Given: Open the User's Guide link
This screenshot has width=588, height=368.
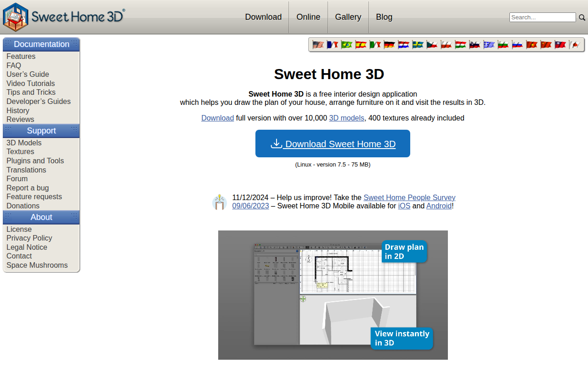Looking at the screenshot, I should (x=28, y=75).
